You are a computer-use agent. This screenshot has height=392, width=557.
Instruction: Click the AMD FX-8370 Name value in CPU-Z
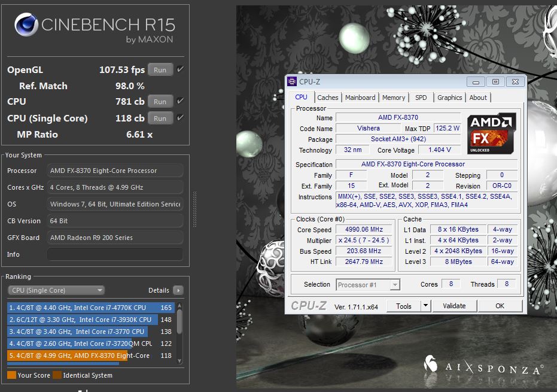[x=398, y=117]
